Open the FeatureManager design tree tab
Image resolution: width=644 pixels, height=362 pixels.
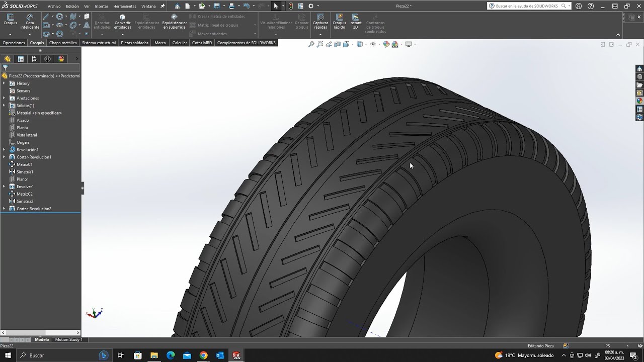[x=8, y=59]
